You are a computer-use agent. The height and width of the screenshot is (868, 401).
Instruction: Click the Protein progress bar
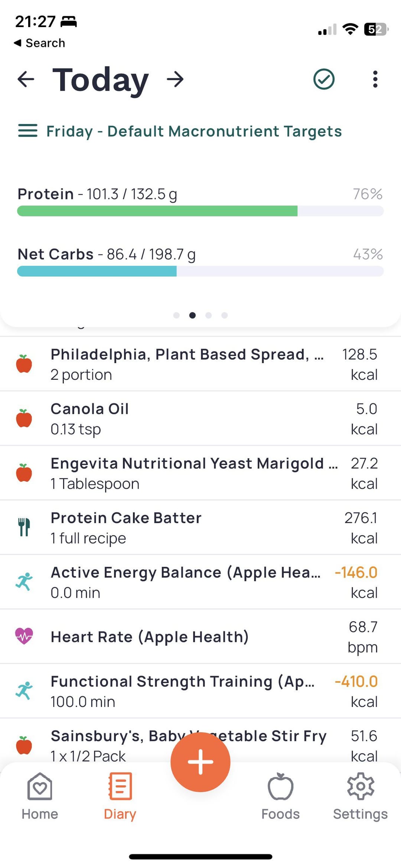[x=200, y=211]
